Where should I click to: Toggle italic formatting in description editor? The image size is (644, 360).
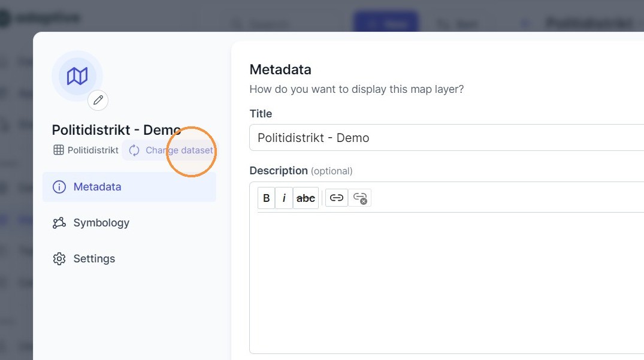(284, 198)
